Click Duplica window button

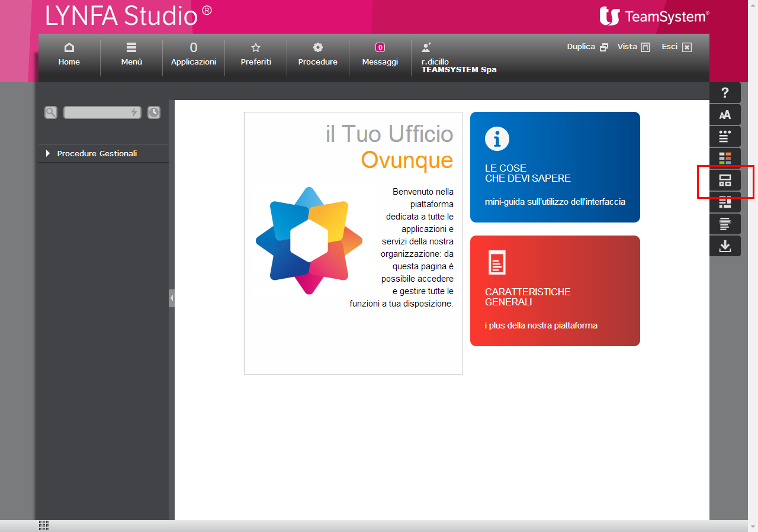(x=587, y=47)
